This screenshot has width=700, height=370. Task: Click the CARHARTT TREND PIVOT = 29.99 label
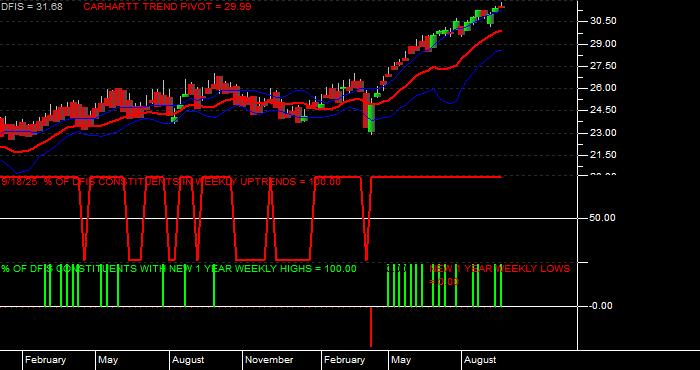pyautogui.click(x=167, y=7)
